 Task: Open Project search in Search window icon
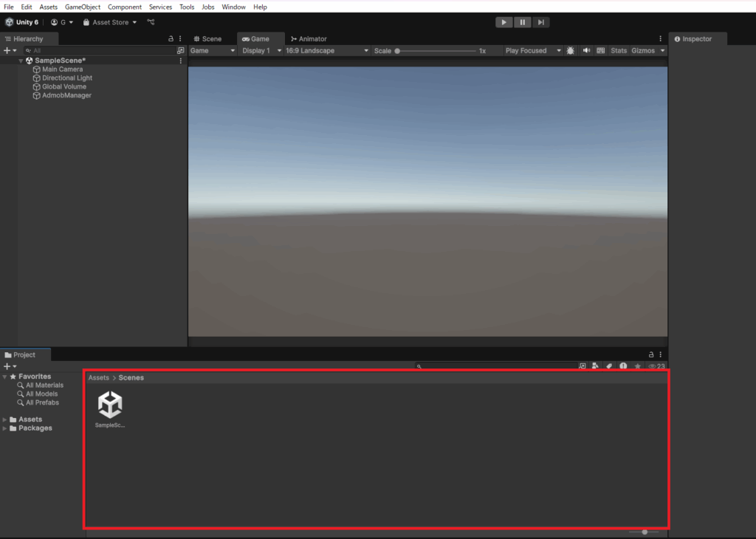pos(583,366)
